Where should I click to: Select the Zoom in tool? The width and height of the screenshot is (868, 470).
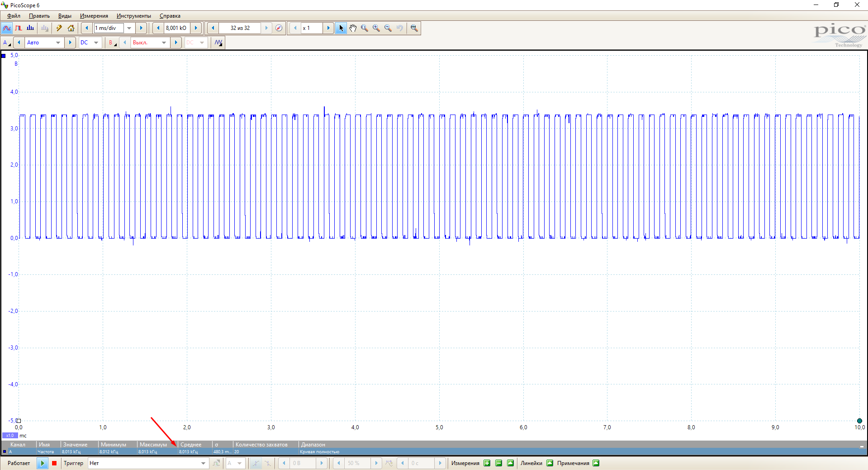point(376,28)
